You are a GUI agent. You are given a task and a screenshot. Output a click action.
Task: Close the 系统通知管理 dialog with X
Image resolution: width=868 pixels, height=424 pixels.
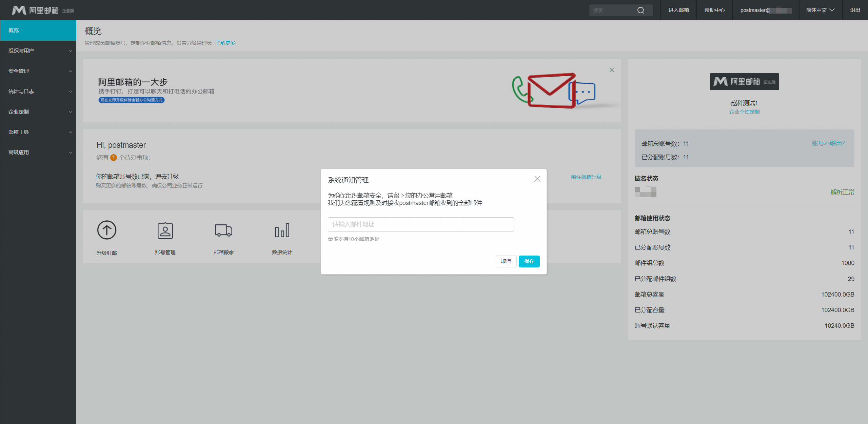pos(537,179)
